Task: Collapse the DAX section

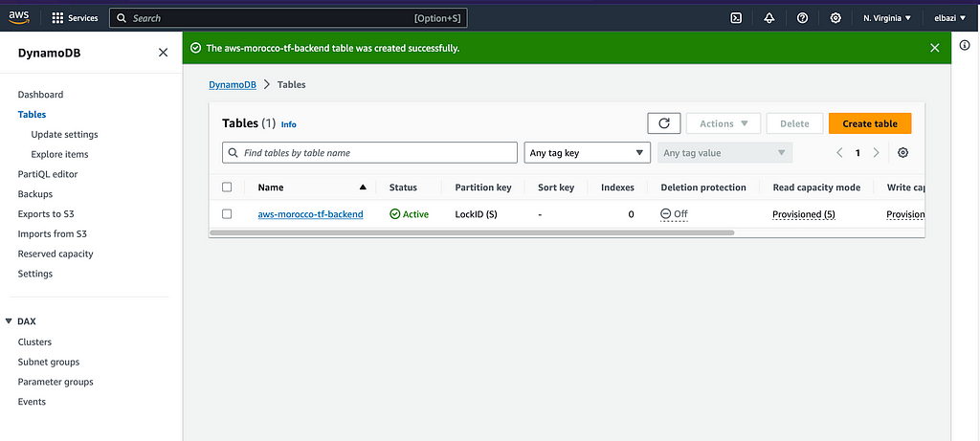Action: 9,321
